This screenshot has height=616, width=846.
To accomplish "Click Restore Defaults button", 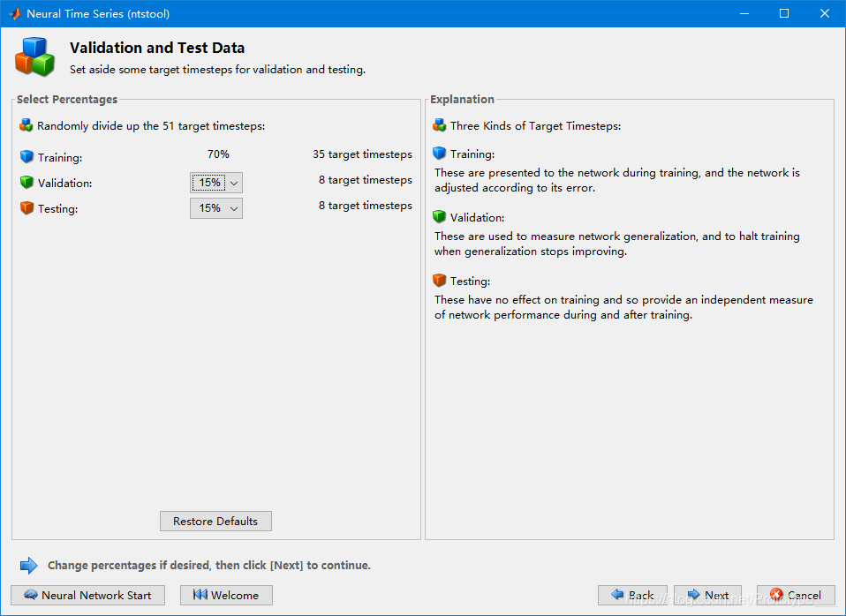I will tap(215, 521).
